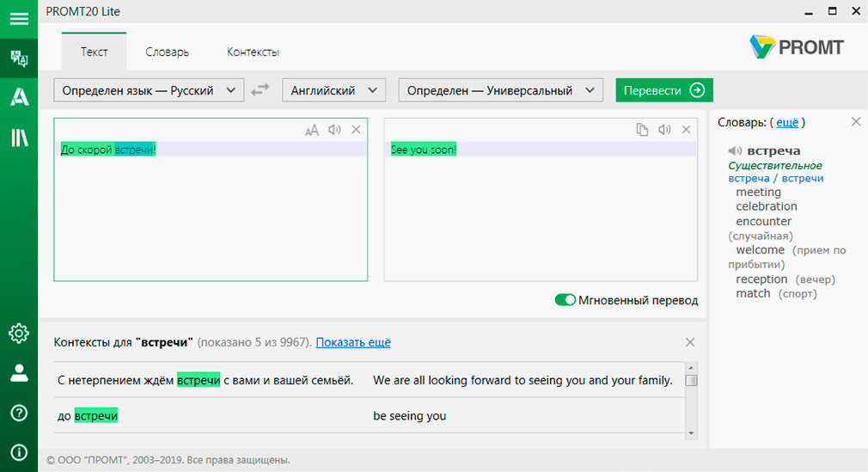Click the translation See you soon! text

(424, 149)
